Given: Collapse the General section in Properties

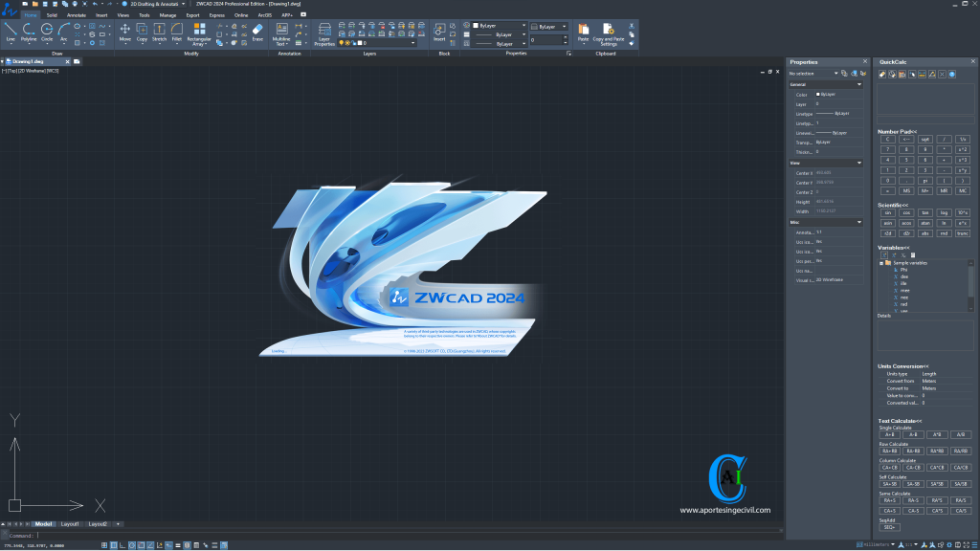Looking at the screenshot, I should pos(859,84).
